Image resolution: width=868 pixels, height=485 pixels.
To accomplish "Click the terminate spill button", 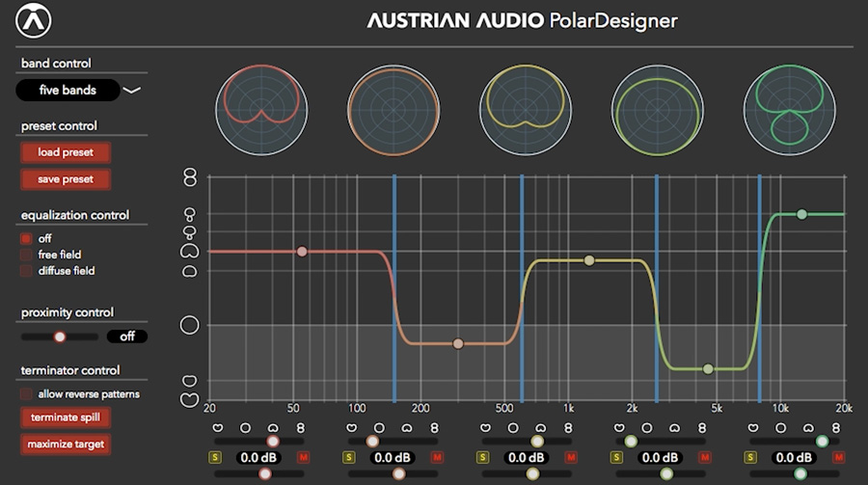I will pos(66,418).
